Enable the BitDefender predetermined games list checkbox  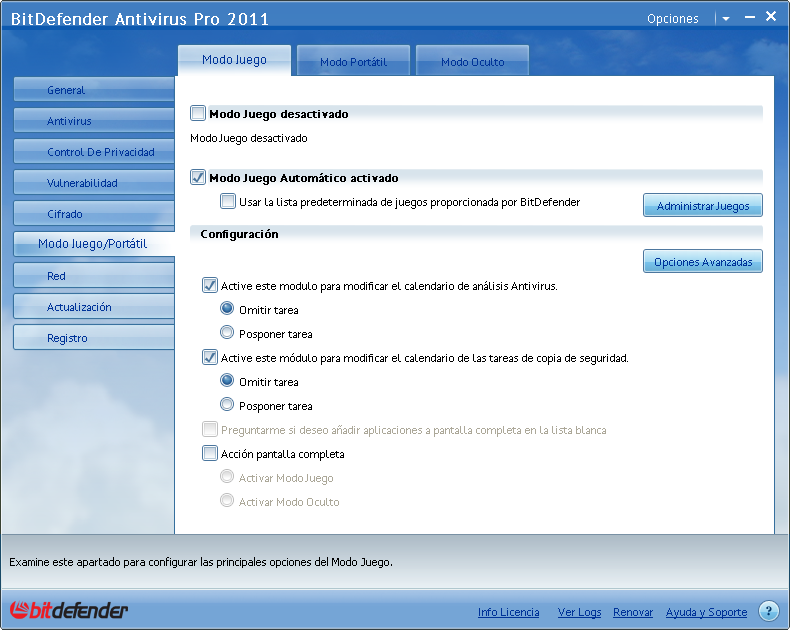click(x=228, y=202)
